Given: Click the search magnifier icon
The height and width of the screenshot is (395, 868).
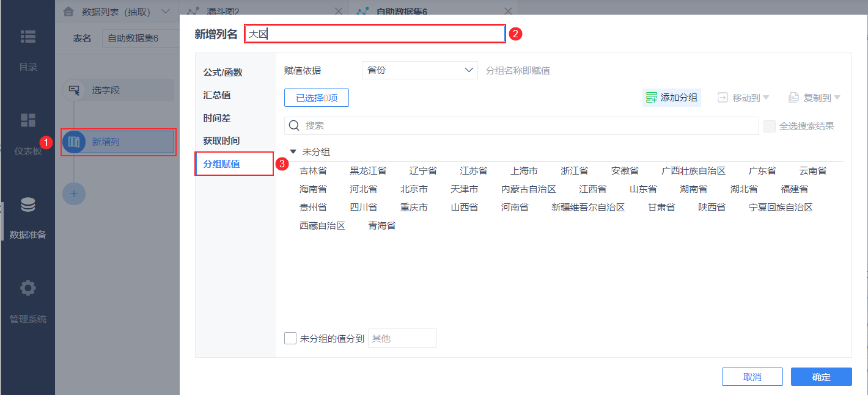Looking at the screenshot, I should coord(294,125).
